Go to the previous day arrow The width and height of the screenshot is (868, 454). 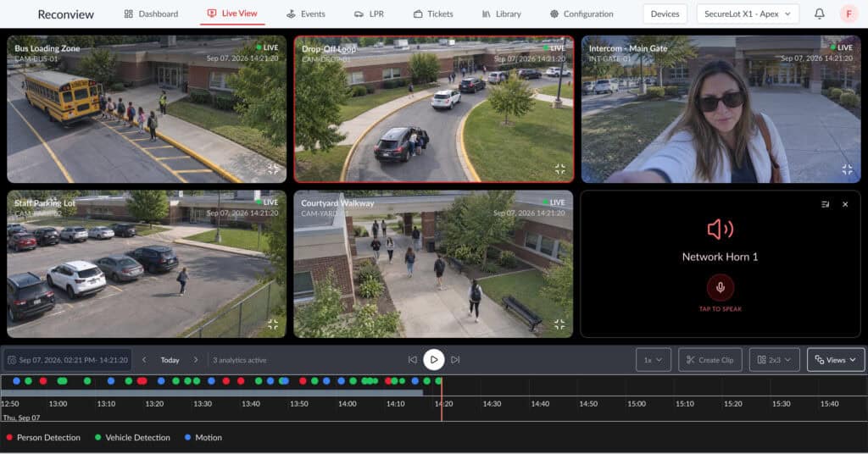pos(144,359)
